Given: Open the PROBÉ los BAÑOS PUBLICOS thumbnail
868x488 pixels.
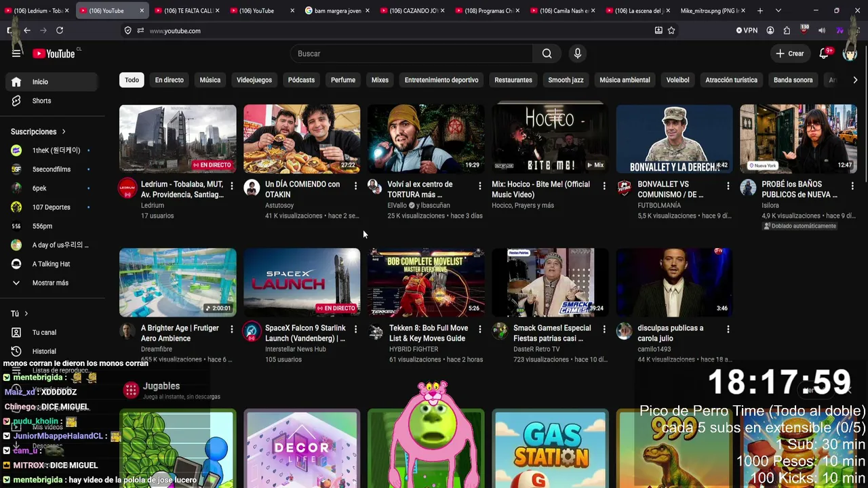Looking at the screenshot, I should point(798,139).
